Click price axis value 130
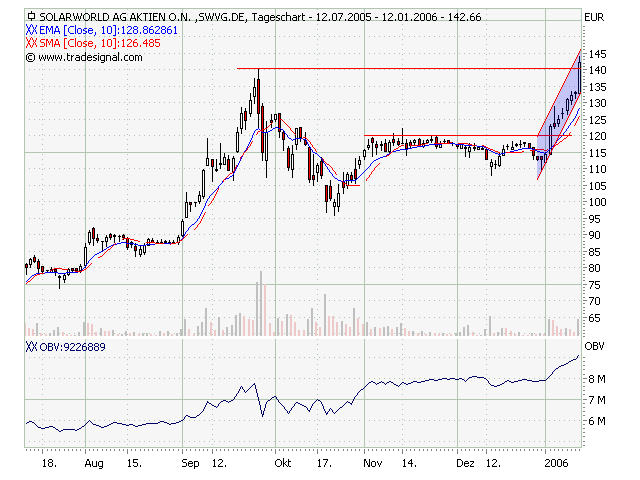The width and height of the screenshot is (640, 480). 597,103
